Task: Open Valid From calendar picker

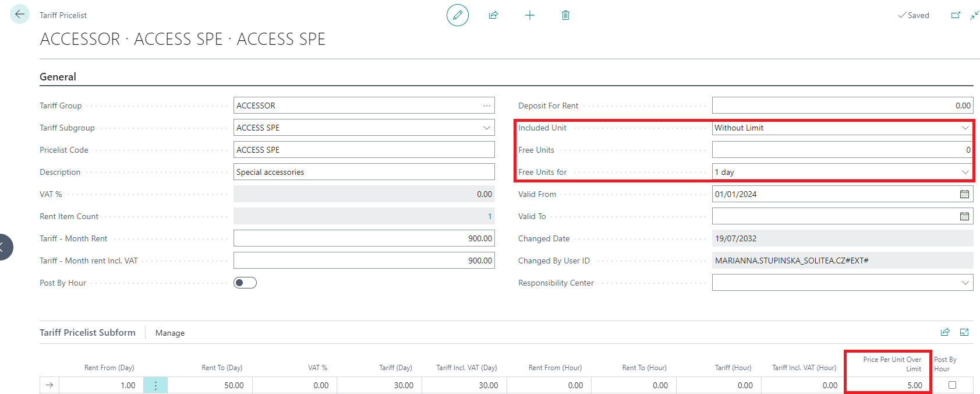Action: pos(964,194)
